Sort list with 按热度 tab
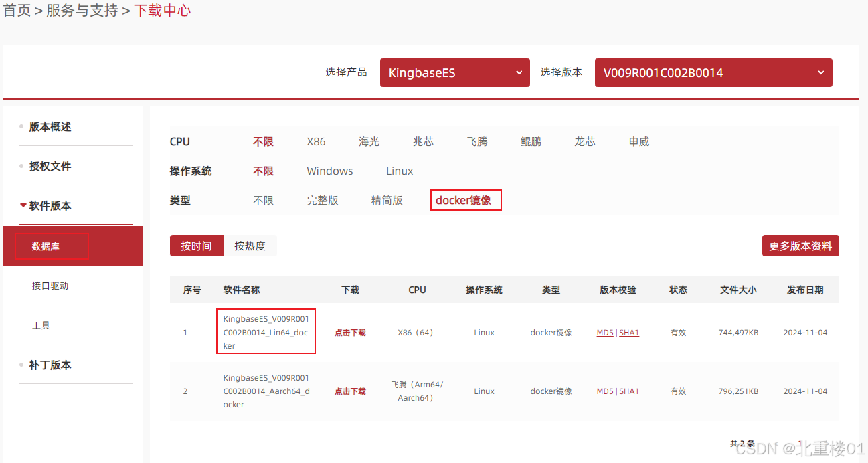This screenshot has height=463, width=868. pyautogui.click(x=250, y=246)
